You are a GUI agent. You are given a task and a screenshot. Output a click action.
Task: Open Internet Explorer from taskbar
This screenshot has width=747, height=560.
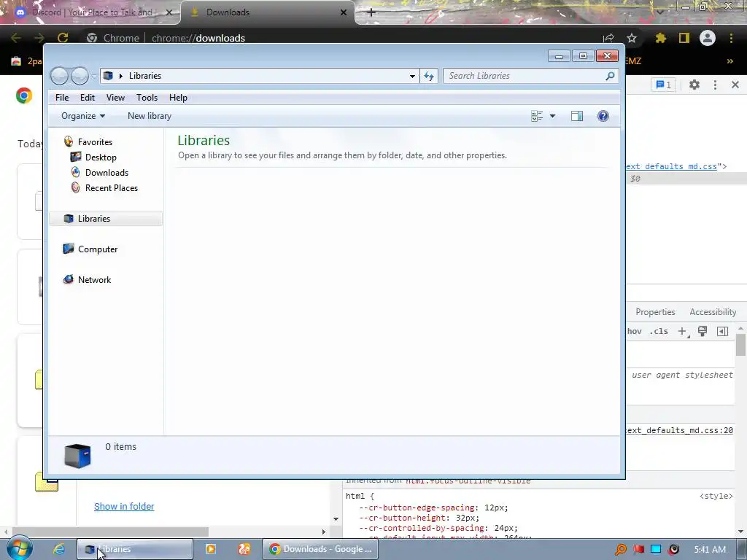(x=59, y=549)
